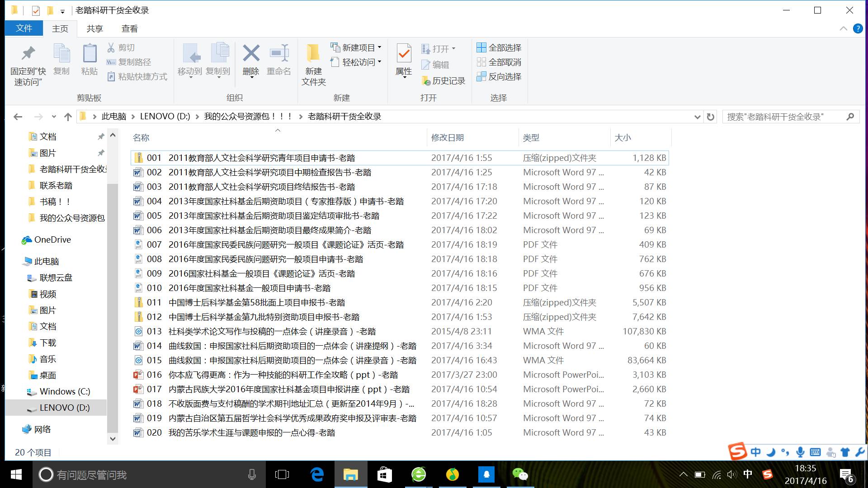
Task: Switch to the View (查看) ribbon tab
Action: 129,29
